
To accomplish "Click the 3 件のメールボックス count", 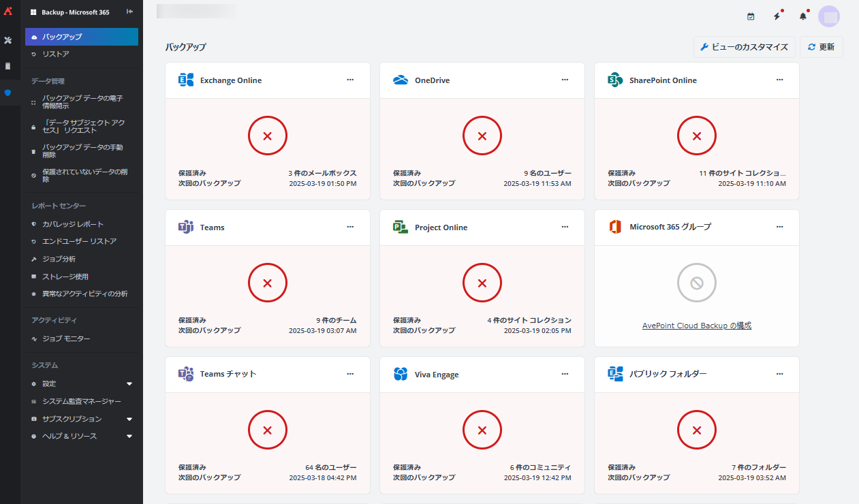I will click(322, 173).
